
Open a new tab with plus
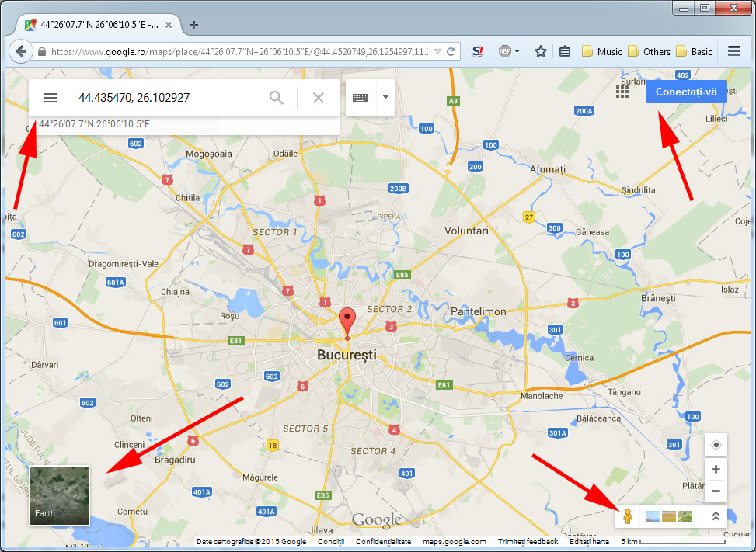[193, 25]
